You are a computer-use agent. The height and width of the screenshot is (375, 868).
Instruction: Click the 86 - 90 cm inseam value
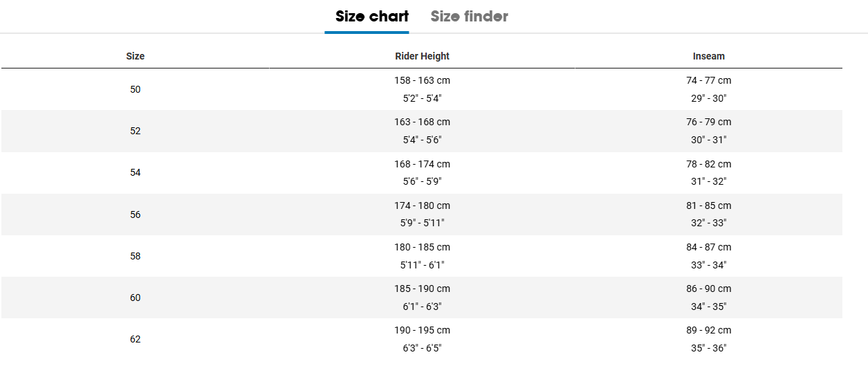(709, 289)
